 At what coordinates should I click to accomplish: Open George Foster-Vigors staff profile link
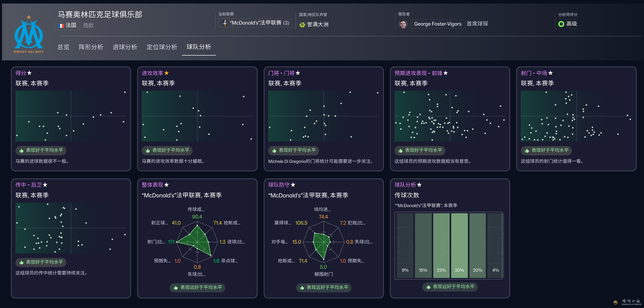pos(438,24)
